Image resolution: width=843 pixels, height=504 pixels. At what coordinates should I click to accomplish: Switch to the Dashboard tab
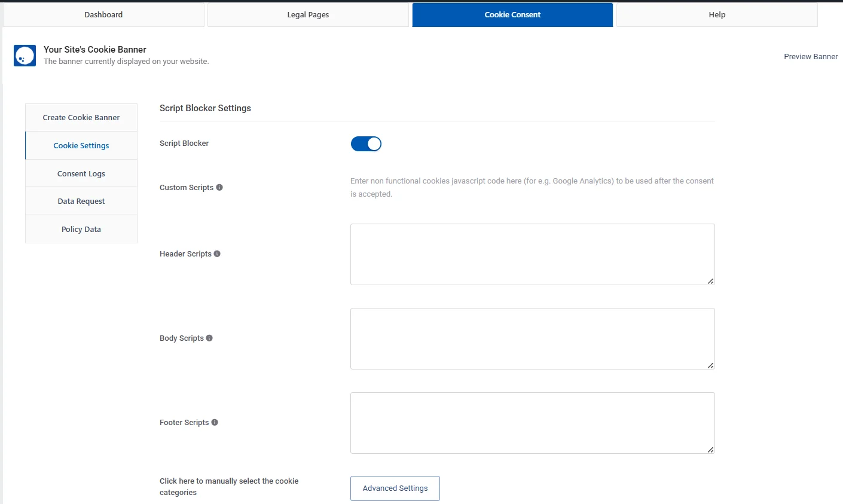coord(103,14)
